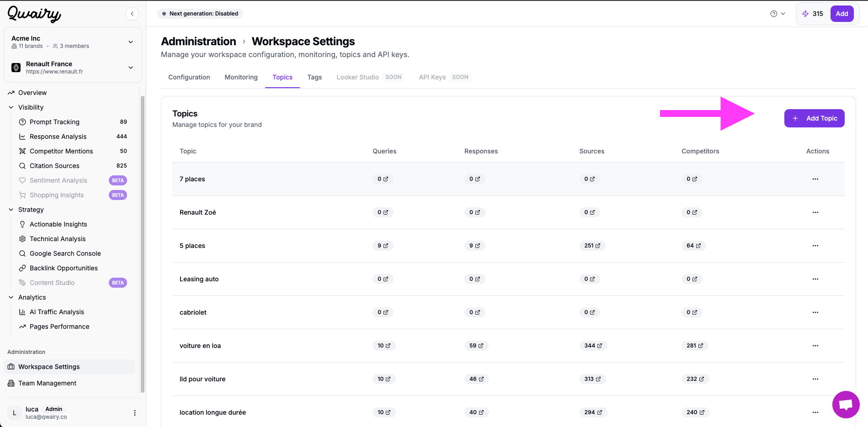Collapse the Analytics section chevron

tap(11, 297)
